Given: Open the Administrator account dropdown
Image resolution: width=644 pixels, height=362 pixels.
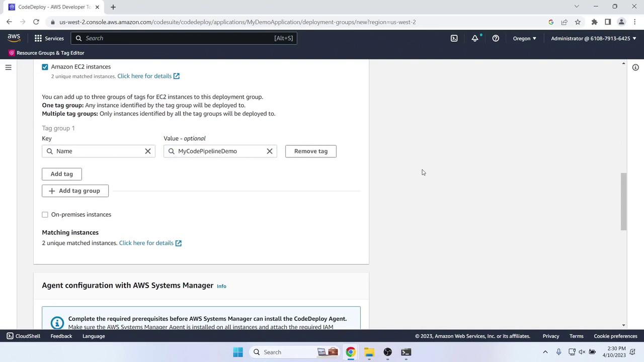Looking at the screenshot, I should coord(594,38).
